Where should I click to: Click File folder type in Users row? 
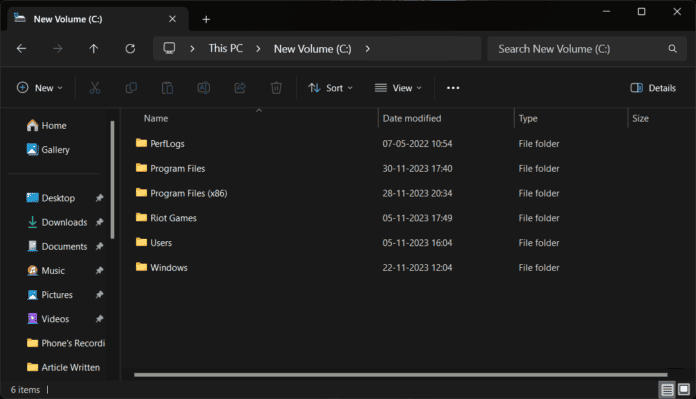click(539, 243)
